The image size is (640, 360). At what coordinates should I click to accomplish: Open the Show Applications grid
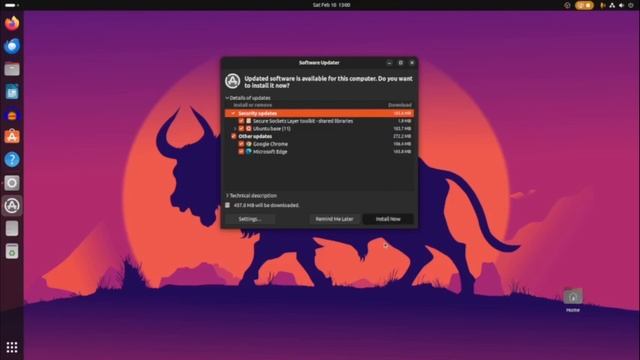12,347
